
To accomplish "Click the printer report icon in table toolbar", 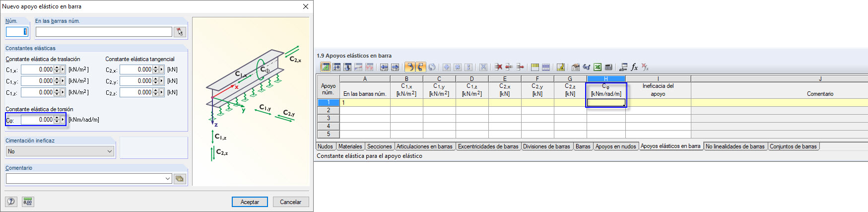I will pos(576,67).
